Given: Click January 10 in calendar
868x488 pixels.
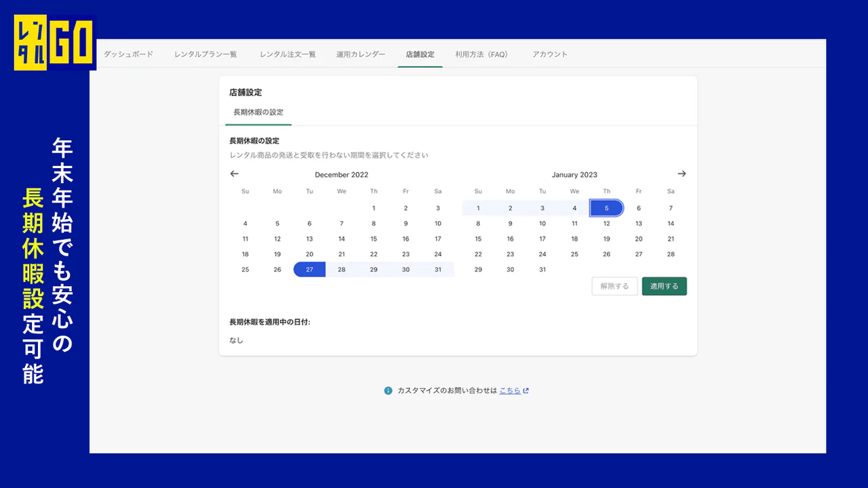Looking at the screenshot, I should (542, 224).
